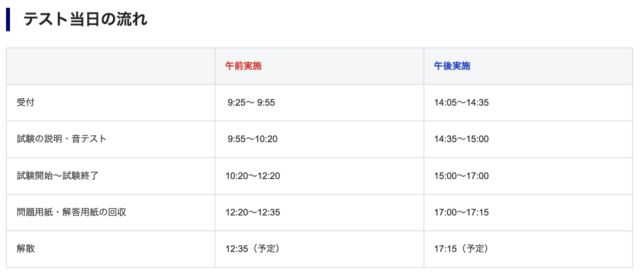The height and width of the screenshot is (280, 644).
Task: Click the テスト当日の流れ heading
Action: tap(86, 20)
